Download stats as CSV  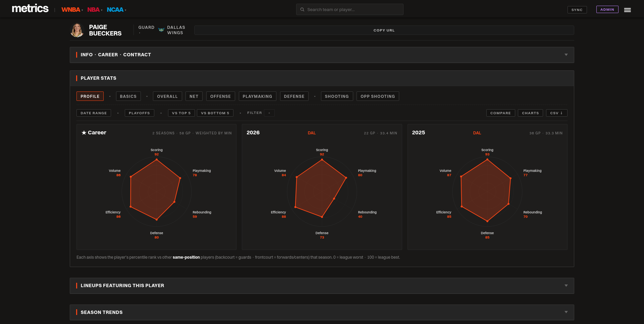[x=556, y=113]
